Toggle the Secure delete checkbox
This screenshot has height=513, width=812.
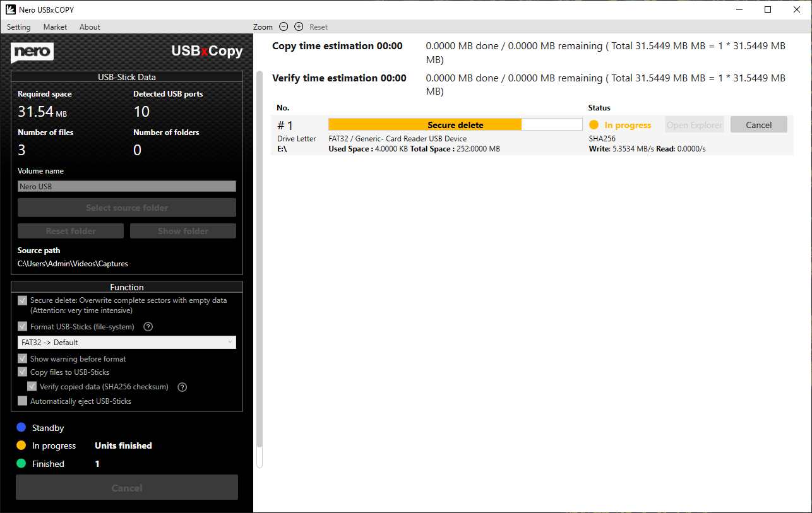[x=23, y=301]
